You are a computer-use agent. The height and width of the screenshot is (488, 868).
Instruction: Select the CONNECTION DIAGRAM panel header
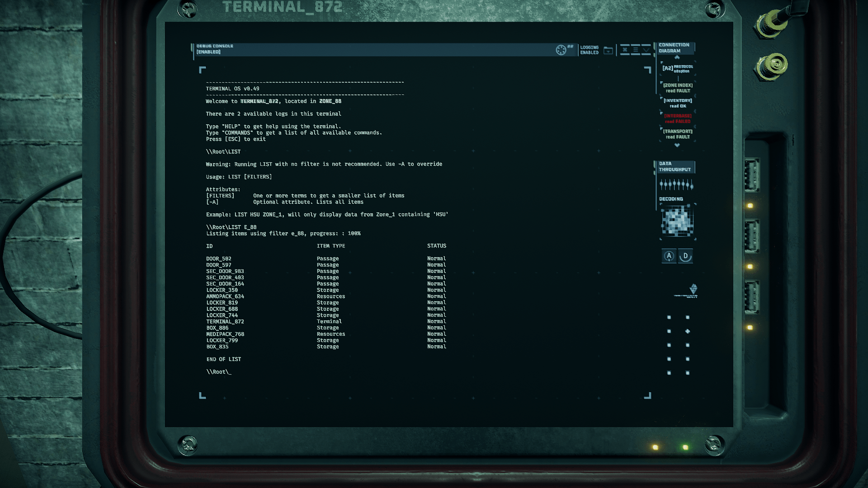(674, 48)
